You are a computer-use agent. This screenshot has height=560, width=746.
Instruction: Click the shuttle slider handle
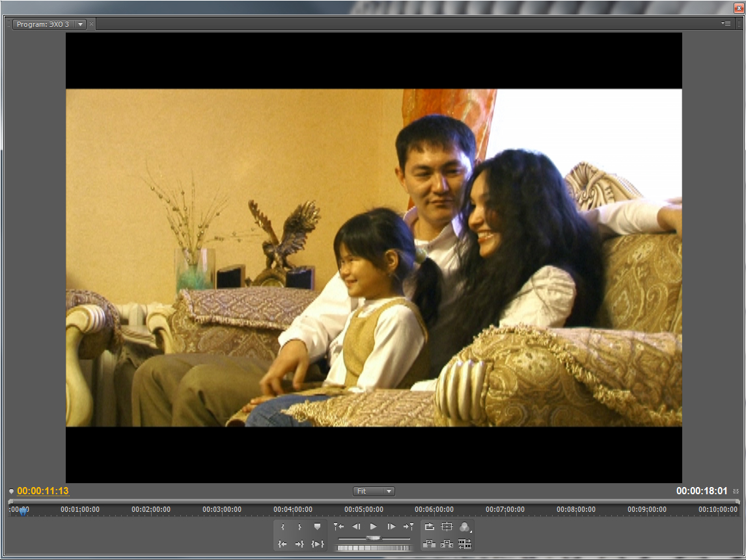pos(374,538)
